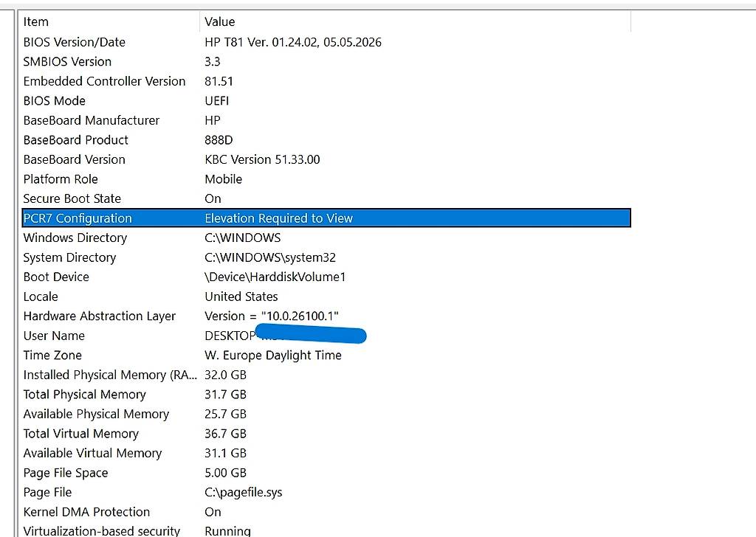Viewport: 756px width, 537px height.
Task: Click the UEFI value
Action: pos(216,100)
